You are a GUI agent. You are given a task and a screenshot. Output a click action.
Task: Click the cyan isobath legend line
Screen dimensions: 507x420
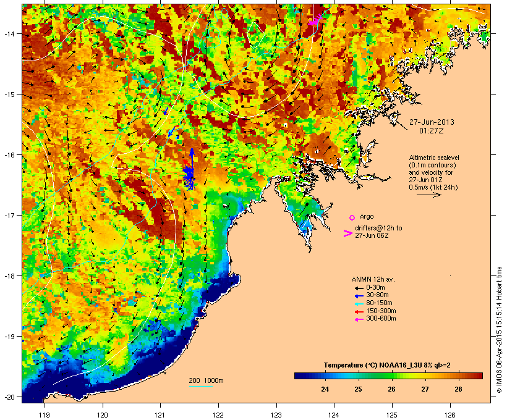(200, 386)
